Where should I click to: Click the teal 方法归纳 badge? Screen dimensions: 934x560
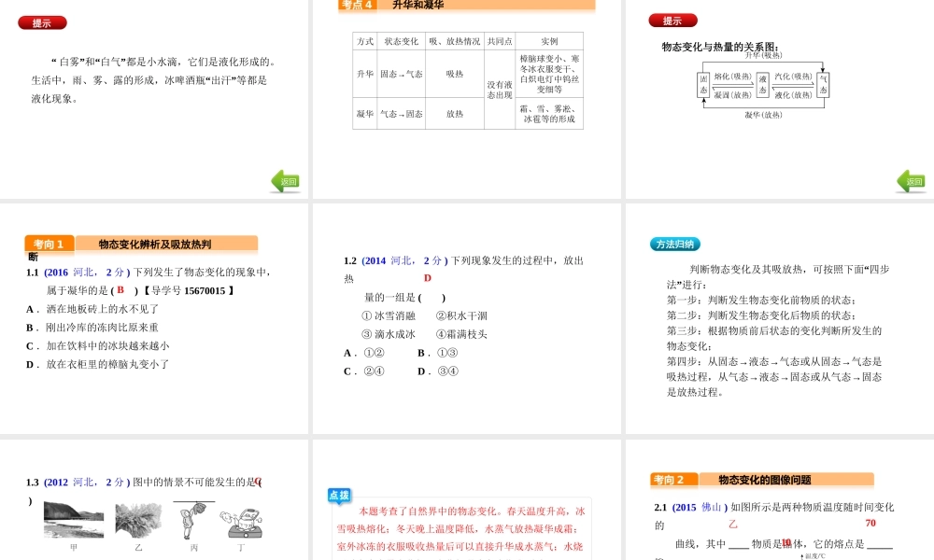click(675, 244)
